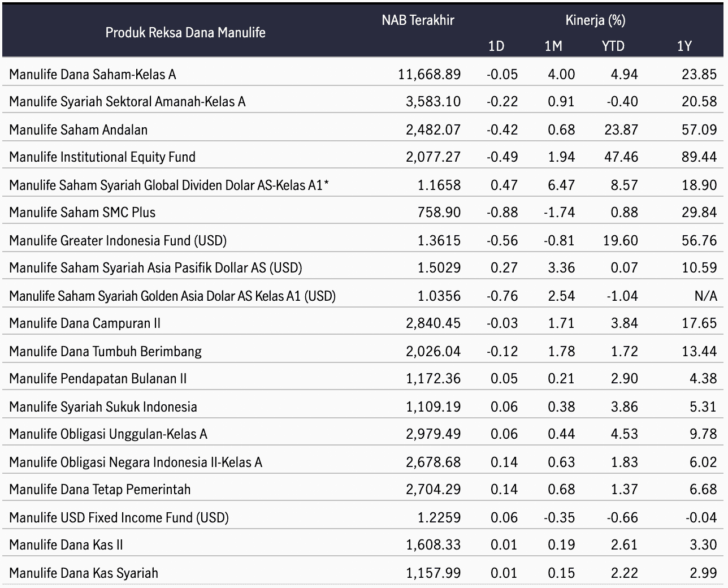The image size is (728, 588).
Task: Click 'Manulife Obligasi Unggulan-Kelas A' fund name
Action: click(108, 434)
